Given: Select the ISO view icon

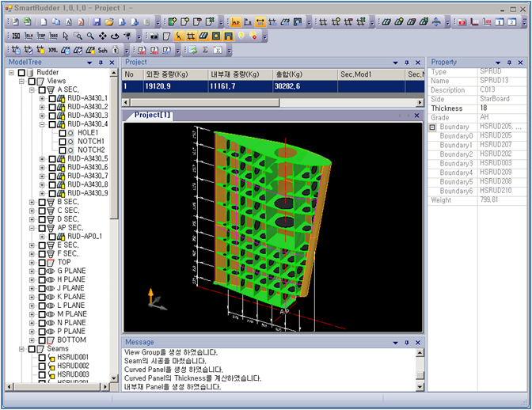Looking at the screenshot, I should [x=16, y=36].
